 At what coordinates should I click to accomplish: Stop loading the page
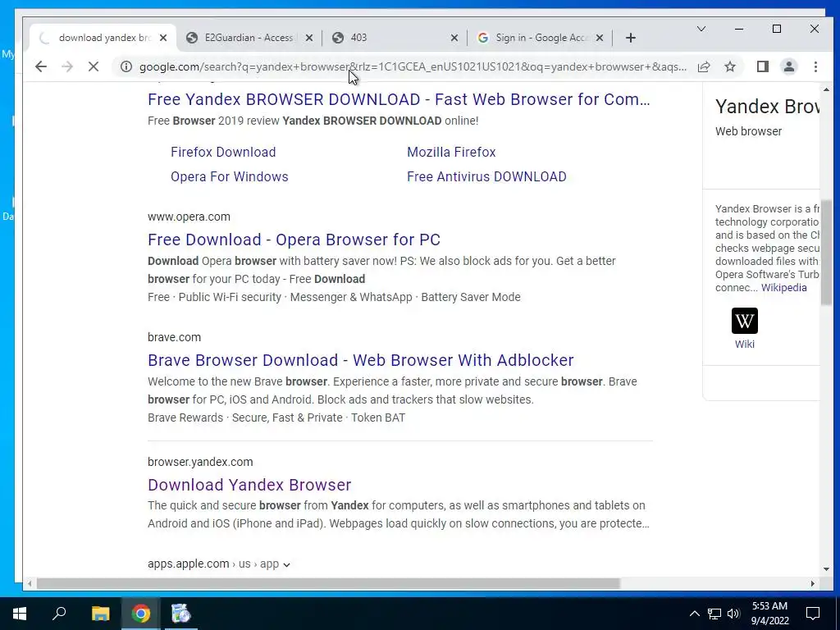click(x=94, y=66)
